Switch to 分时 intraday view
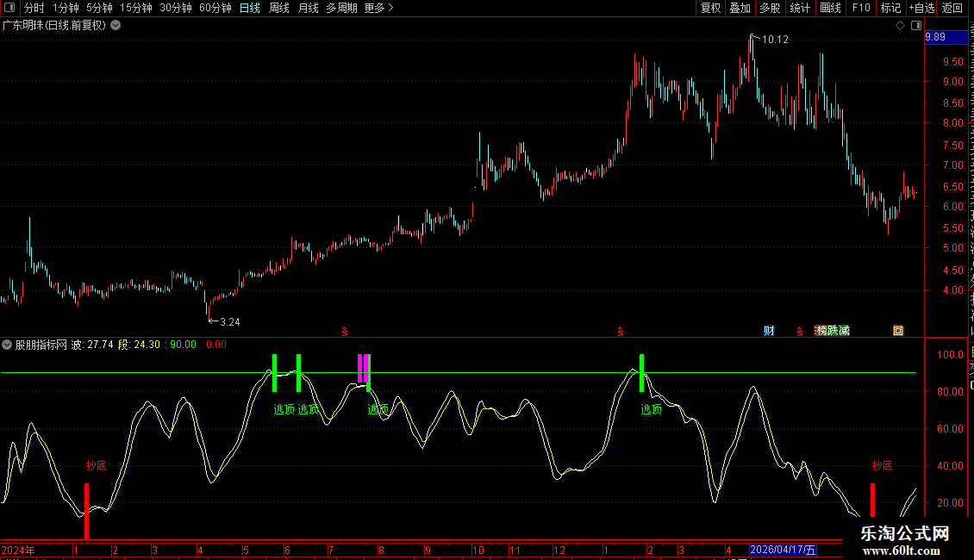Viewport: 974px width, 560px height. point(34,8)
